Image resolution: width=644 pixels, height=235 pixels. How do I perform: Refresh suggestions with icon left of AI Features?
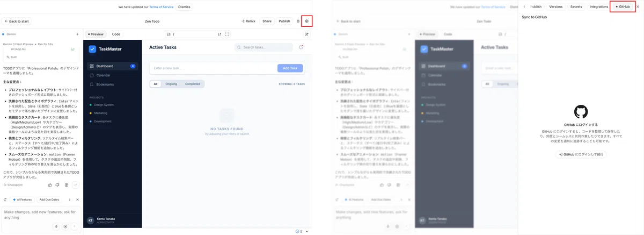point(5,200)
